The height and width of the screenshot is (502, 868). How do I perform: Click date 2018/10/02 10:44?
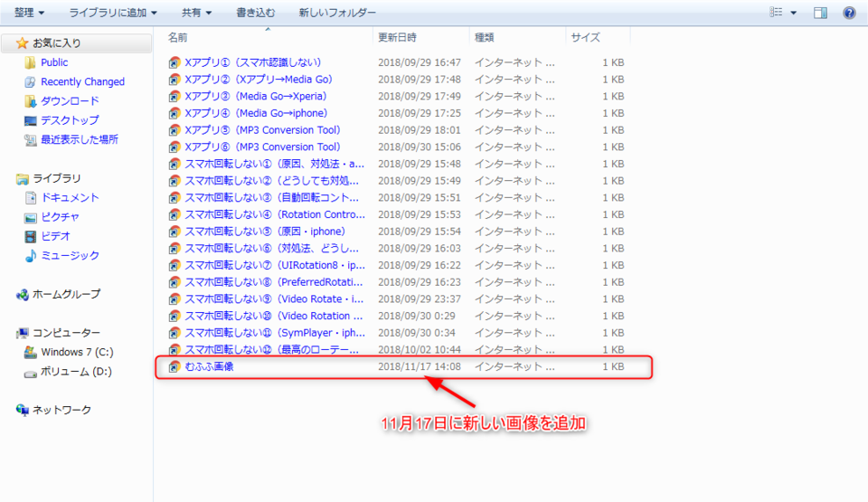point(419,350)
